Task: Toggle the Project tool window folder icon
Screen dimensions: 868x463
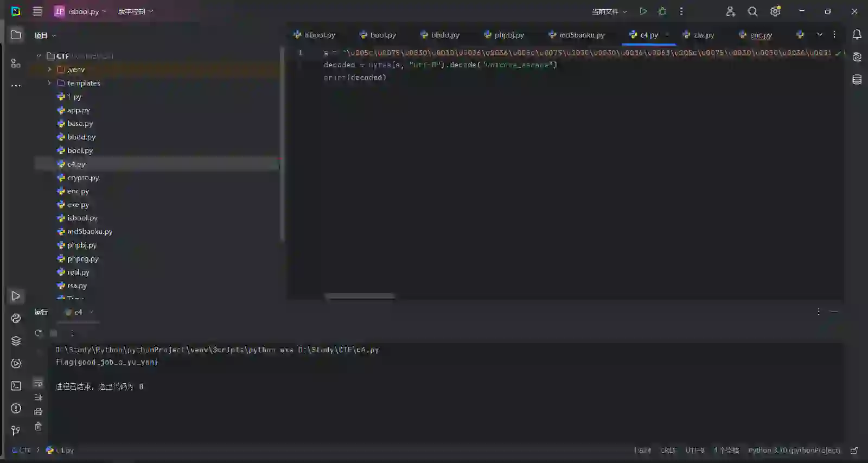Action: [x=16, y=35]
